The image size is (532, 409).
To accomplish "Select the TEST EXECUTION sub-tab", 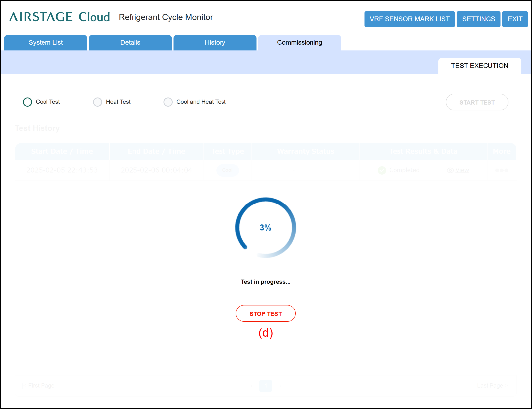I will pos(480,66).
